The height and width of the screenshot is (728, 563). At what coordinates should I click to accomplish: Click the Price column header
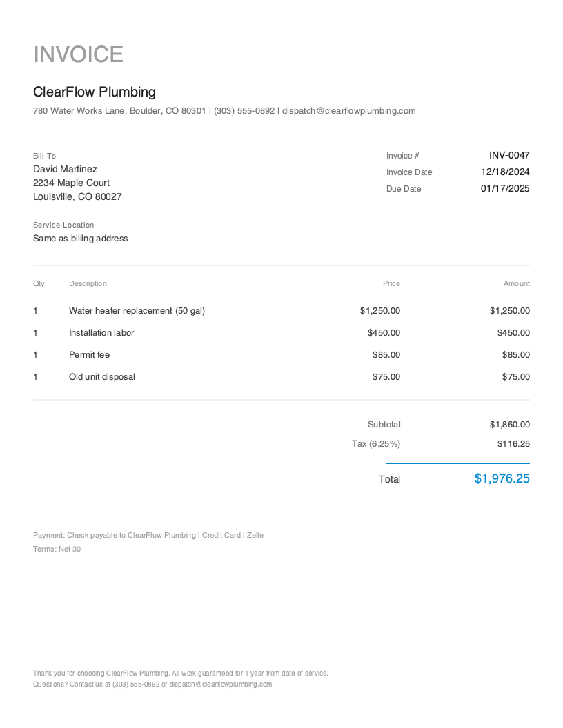[392, 283]
